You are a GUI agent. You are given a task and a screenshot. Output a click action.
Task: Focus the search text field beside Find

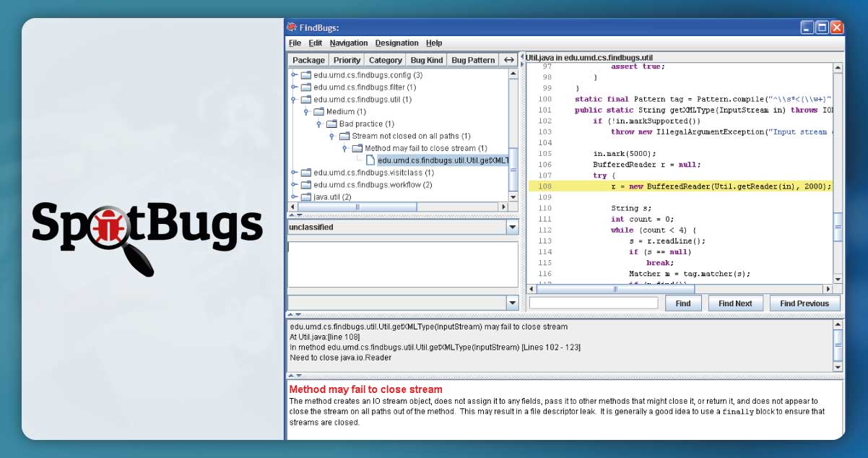pyautogui.click(x=594, y=303)
